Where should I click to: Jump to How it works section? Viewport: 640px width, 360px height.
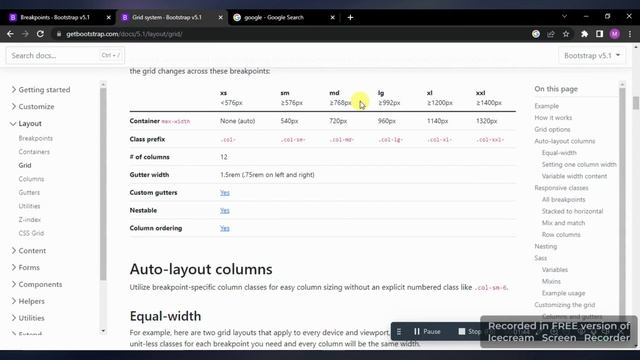point(553,118)
